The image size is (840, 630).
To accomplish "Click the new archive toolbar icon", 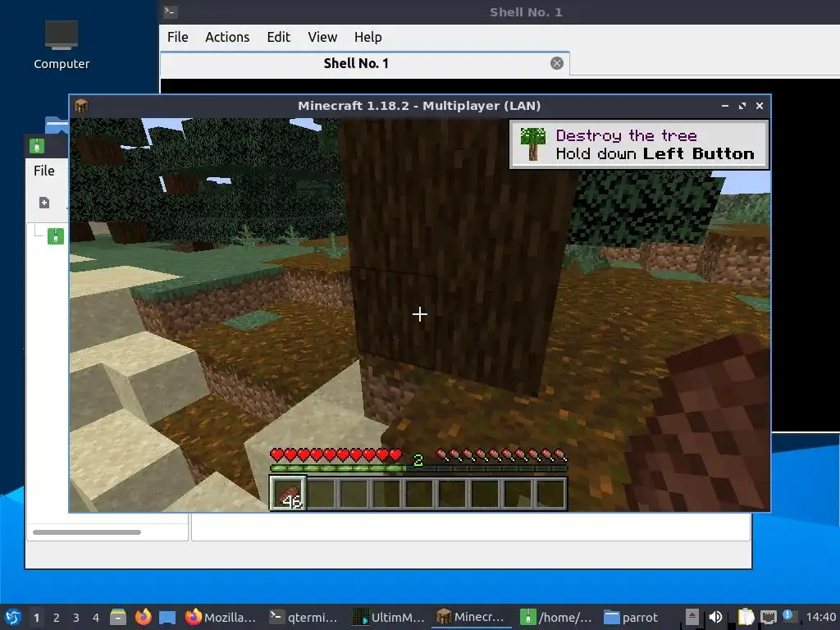I will coord(44,203).
